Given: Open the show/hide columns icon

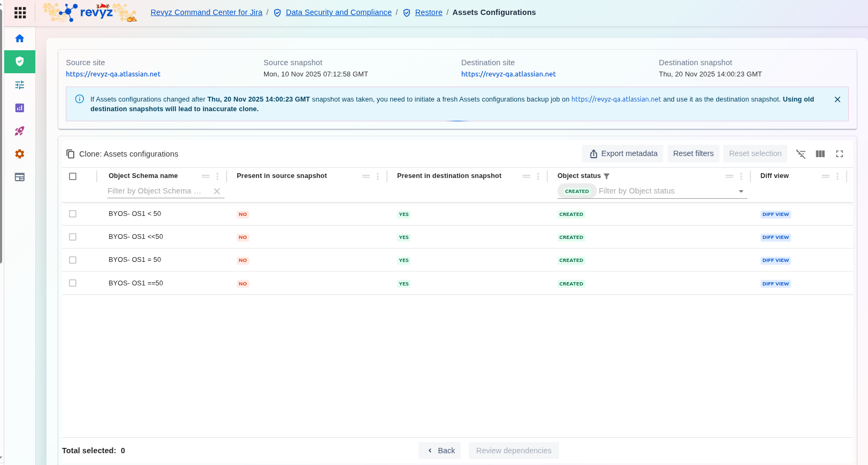Looking at the screenshot, I should (x=820, y=154).
